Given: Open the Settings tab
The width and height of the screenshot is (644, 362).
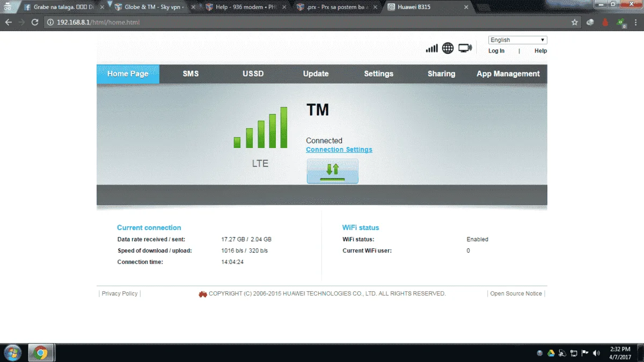Looking at the screenshot, I should click(x=378, y=74).
